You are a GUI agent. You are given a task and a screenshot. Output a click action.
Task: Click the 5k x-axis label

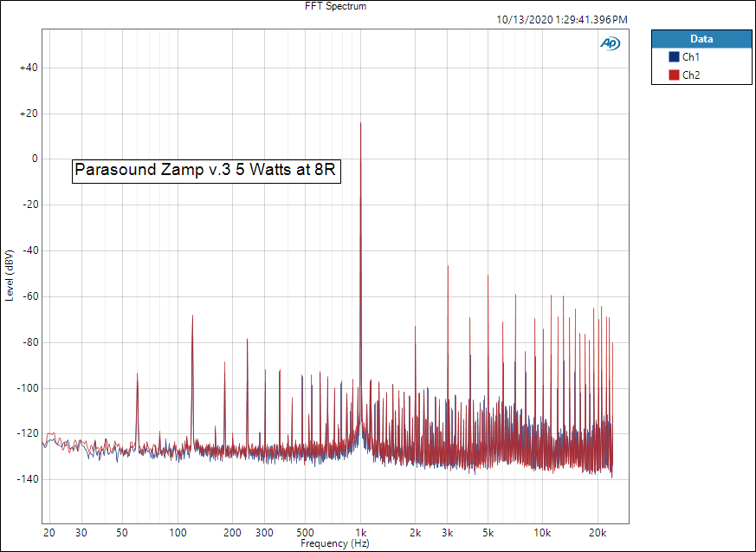488,533
